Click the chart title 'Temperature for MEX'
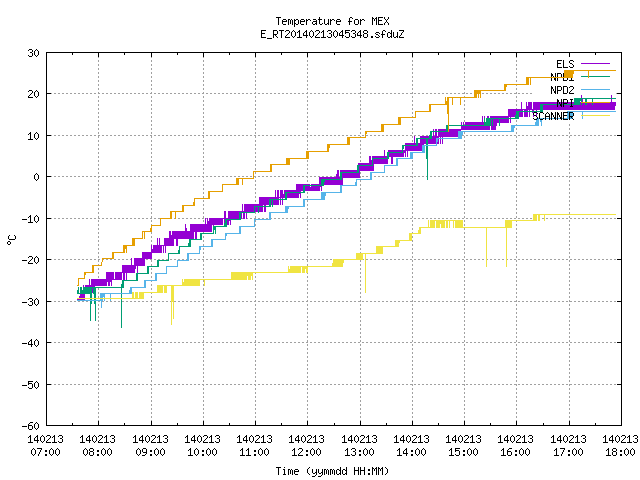Viewport: 640px width, 480px height. pyautogui.click(x=332, y=21)
